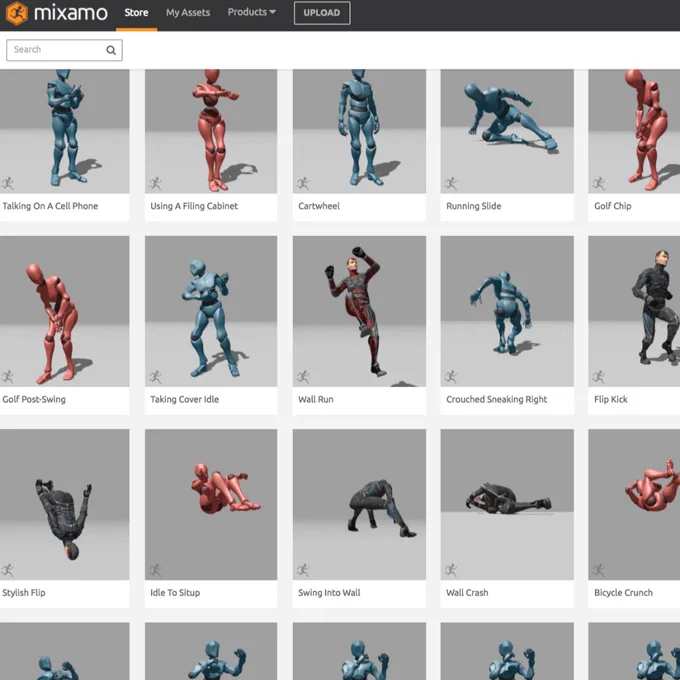Select the Wall Crash animation thumbnail

click(x=507, y=505)
